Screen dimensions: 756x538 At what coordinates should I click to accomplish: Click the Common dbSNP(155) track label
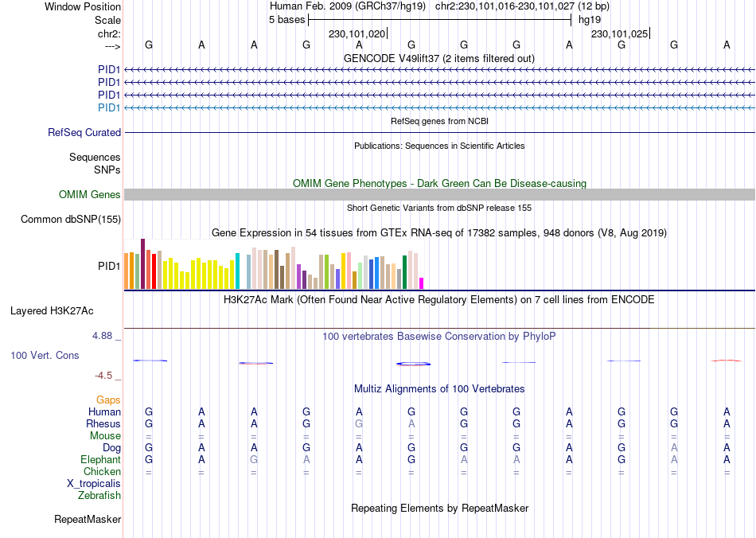(70, 220)
